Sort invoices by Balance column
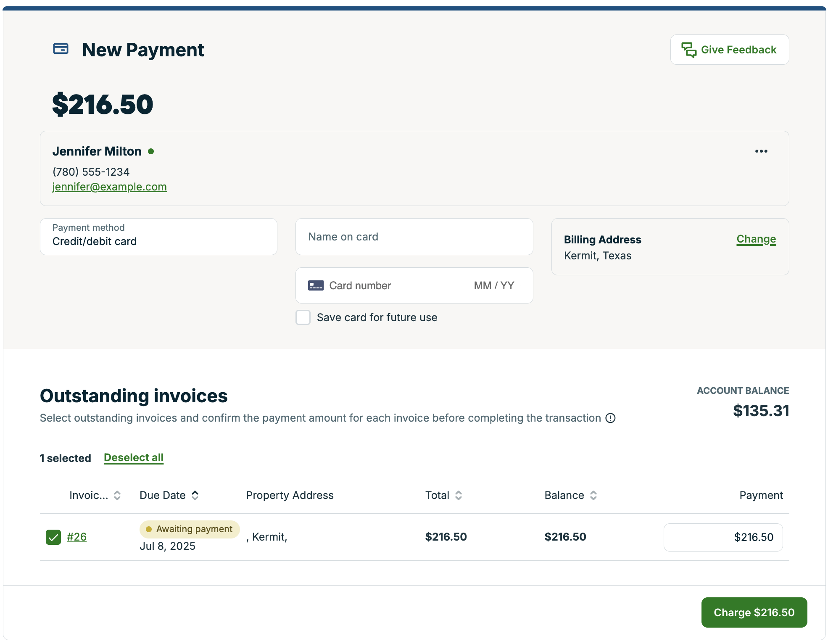The width and height of the screenshot is (828, 644). click(593, 496)
